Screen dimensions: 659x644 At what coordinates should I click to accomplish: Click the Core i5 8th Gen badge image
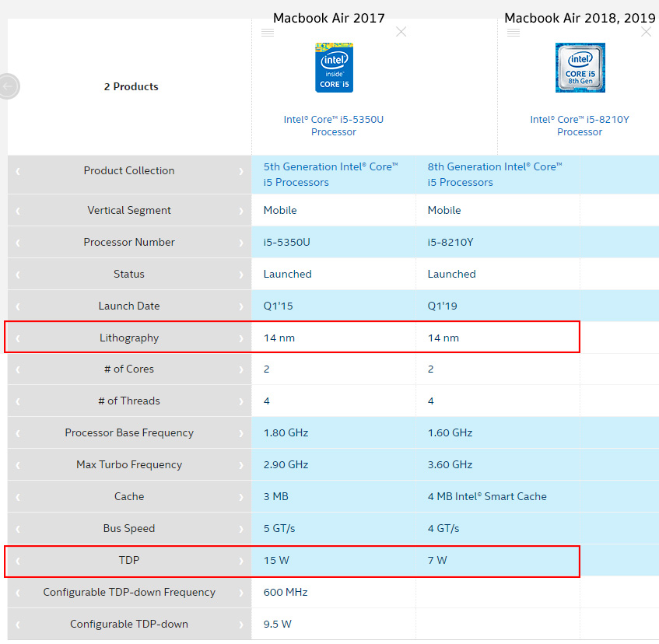(x=580, y=68)
